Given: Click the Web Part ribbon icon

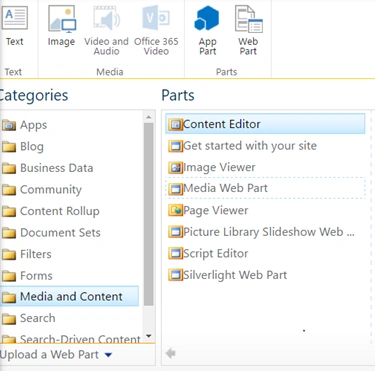Looking at the screenshot, I should coord(249,19).
